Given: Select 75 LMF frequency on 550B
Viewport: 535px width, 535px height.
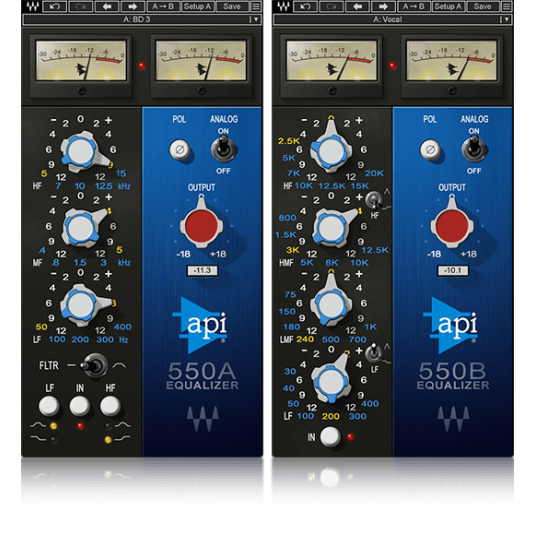Looking at the screenshot, I should (x=290, y=294).
